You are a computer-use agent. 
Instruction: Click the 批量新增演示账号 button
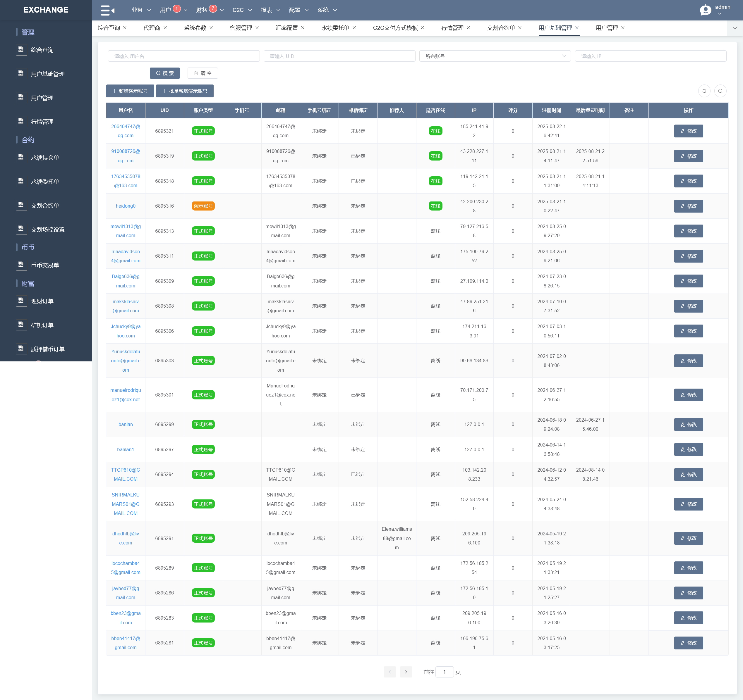pyautogui.click(x=185, y=91)
